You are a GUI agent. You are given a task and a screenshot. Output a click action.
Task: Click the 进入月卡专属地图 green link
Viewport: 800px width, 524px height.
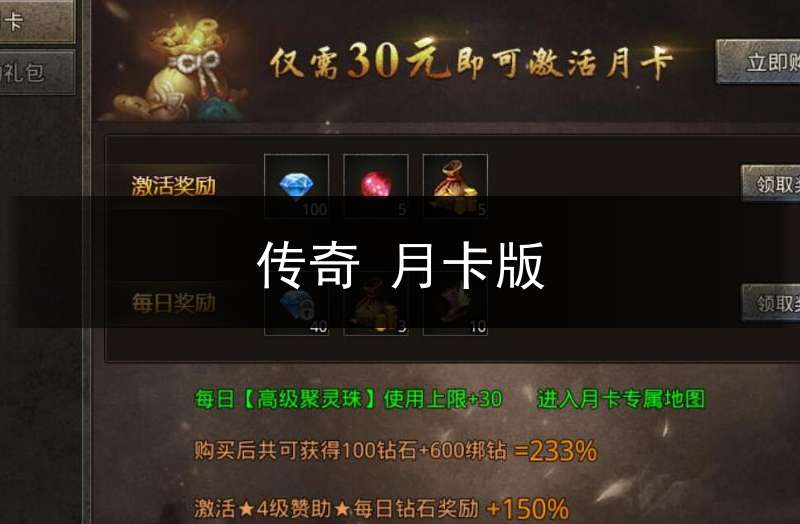pyautogui.click(x=621, y=398)
